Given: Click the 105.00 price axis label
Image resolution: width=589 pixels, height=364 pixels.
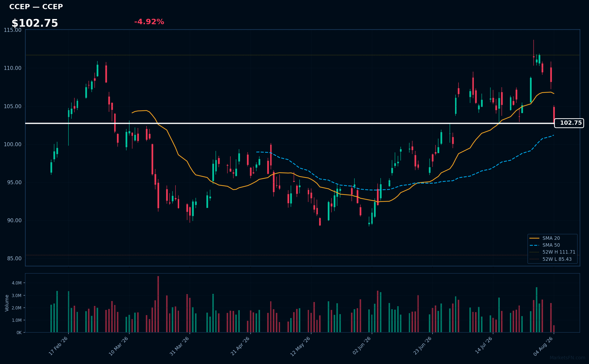Looking at the screenshot, I should click(13, 106).
